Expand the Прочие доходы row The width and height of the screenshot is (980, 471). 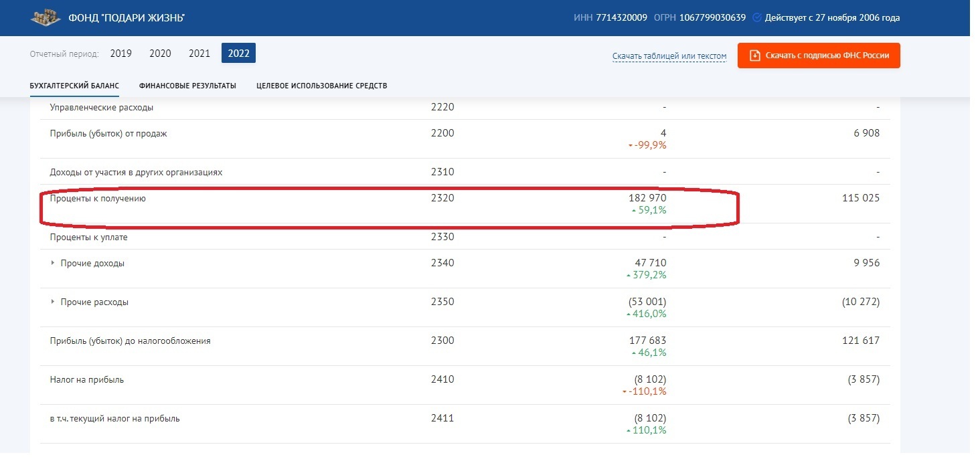pos(53,263)
